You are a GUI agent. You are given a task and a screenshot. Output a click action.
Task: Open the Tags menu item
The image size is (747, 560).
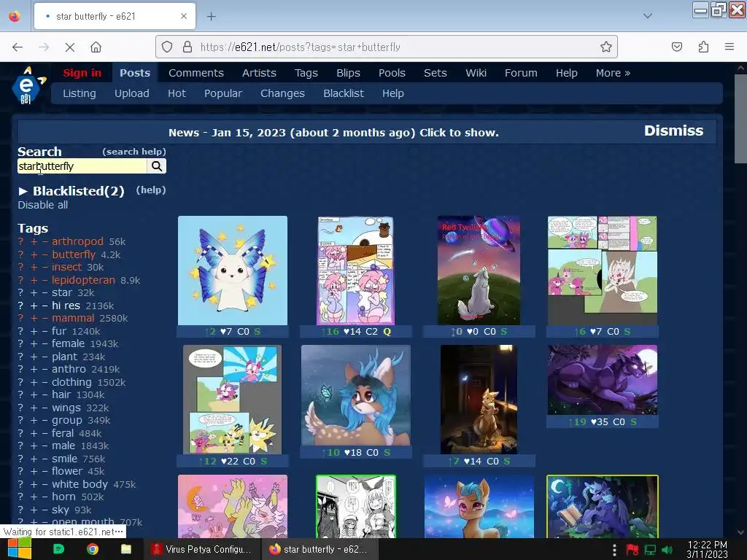pos(306,73)
